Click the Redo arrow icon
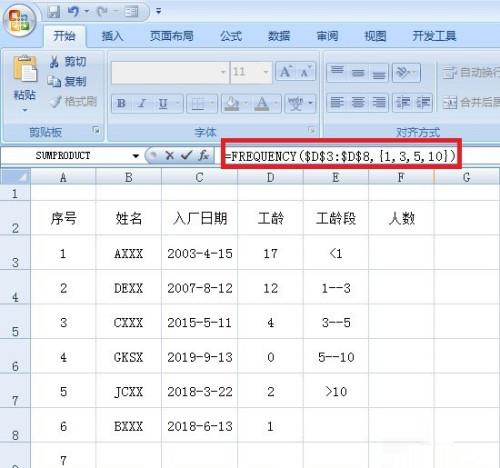This screenshot has height=468, width=500. pos(102,12)
